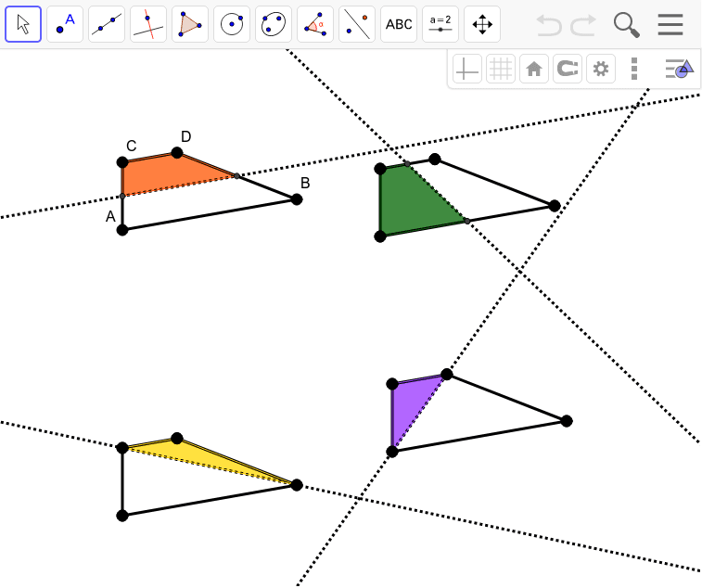Select the Polygon tool
Image resolution: width=702 pixels, height=588 pixels.
pos(190,24)
